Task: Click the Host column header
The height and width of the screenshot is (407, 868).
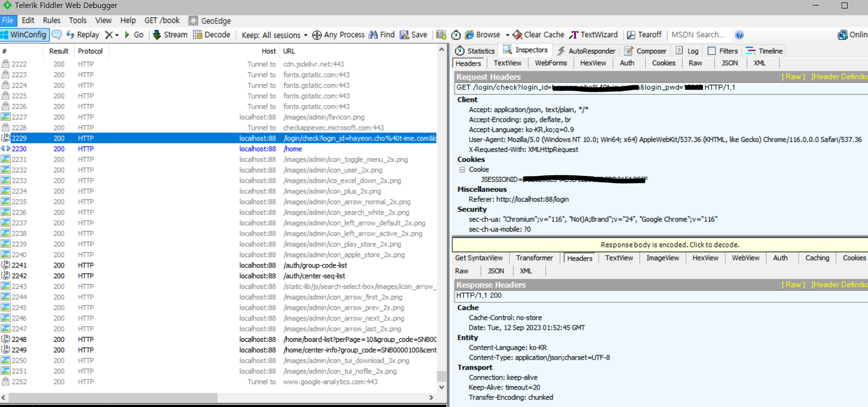Action: pos(269,51)
